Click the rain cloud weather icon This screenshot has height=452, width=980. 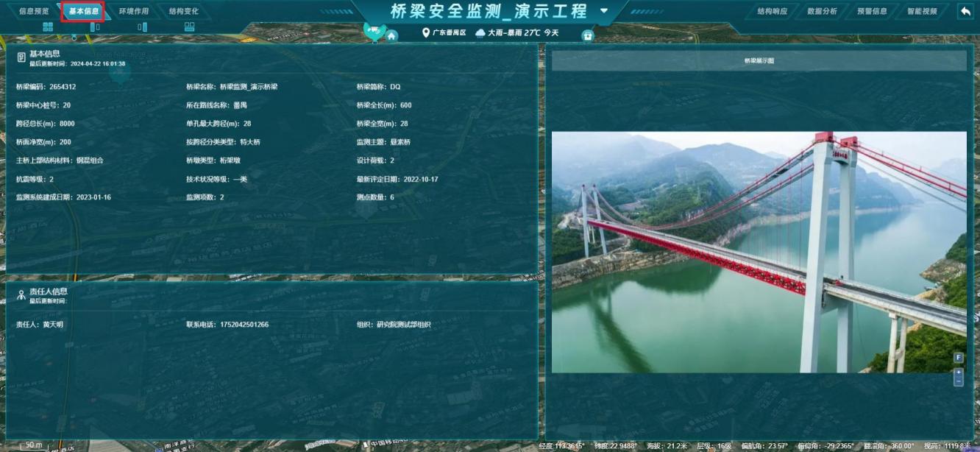click(x=480, y=33)
